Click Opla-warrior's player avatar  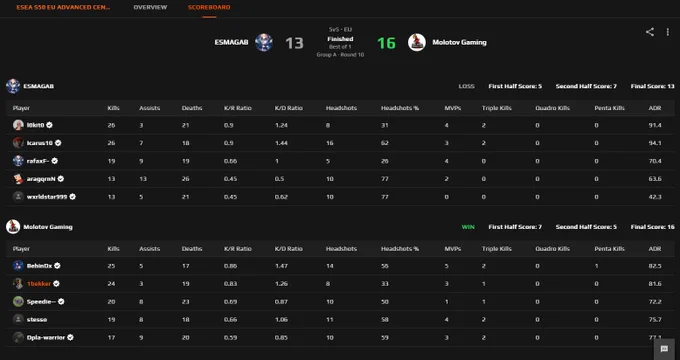18,337
